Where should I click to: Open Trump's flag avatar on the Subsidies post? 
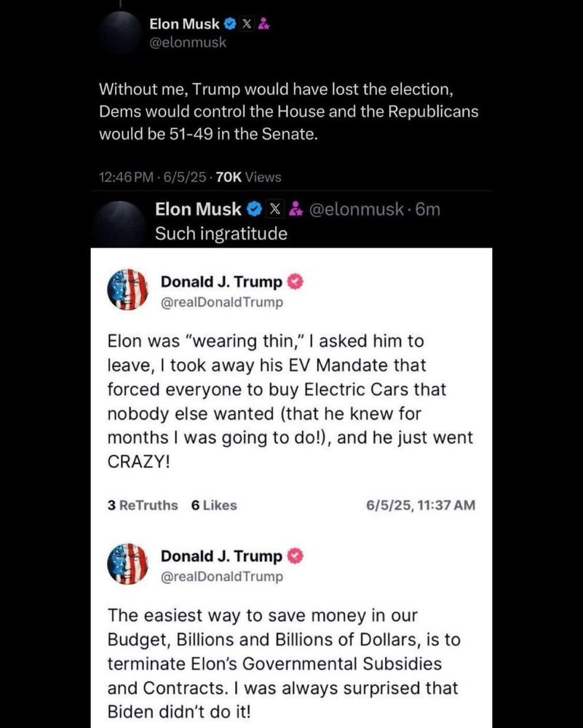pos(127,564)
